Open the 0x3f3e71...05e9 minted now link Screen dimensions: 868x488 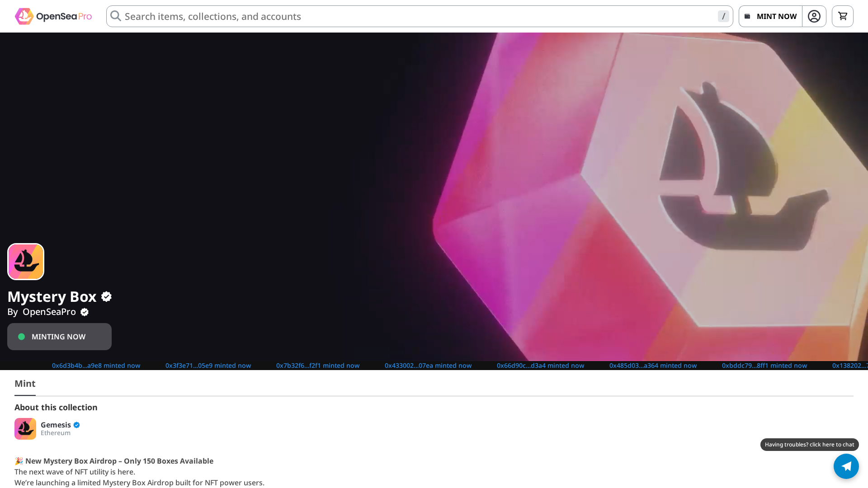point(208,366)
